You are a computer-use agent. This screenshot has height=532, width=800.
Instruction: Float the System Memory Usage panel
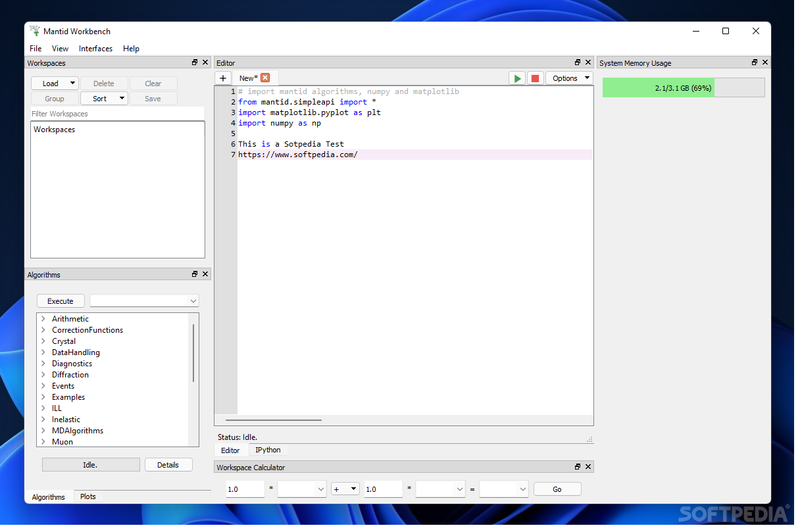pyautogui.click(x=755, y=62)
